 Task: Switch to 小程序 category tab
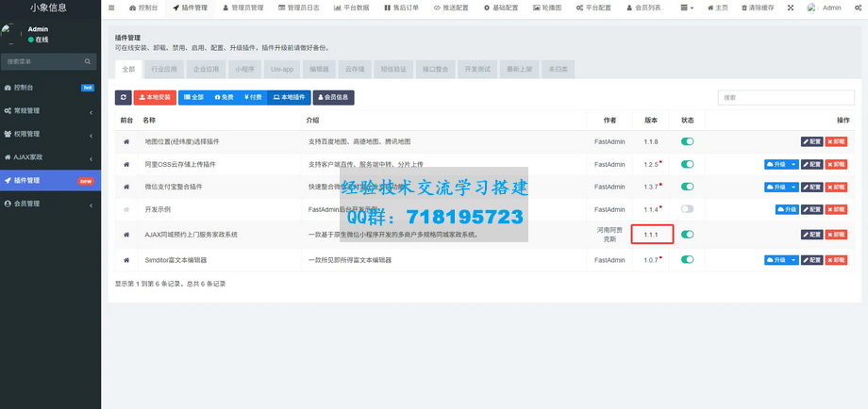click(244, 70)
